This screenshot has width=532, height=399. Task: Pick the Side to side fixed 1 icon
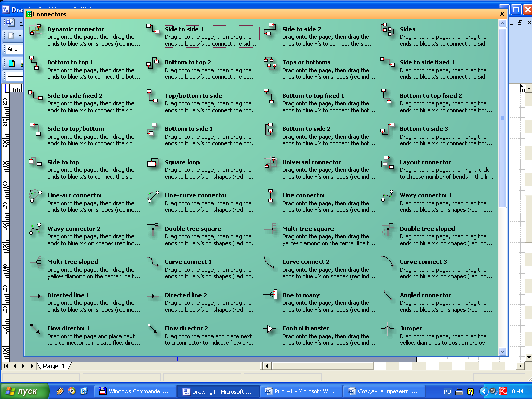click(388, 62)
